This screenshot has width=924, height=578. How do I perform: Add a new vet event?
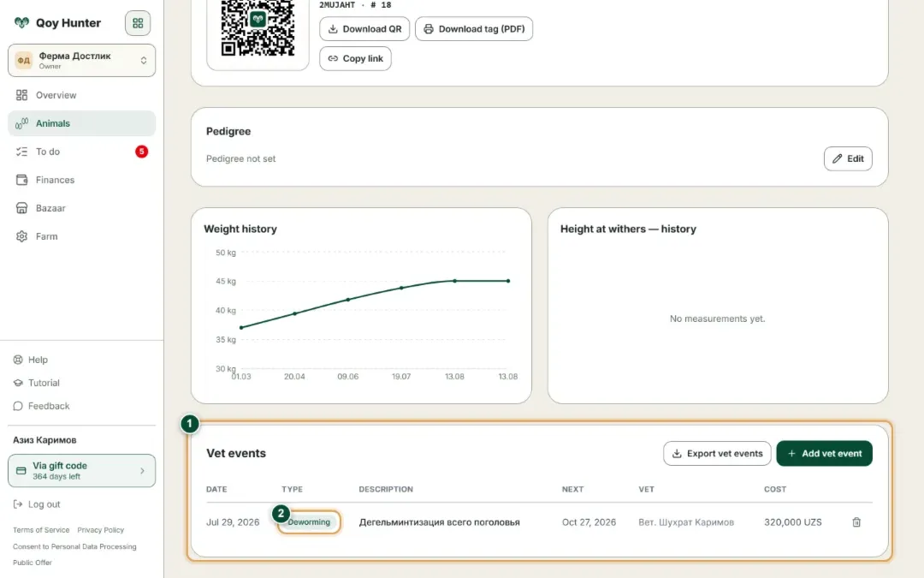point(825,454)
